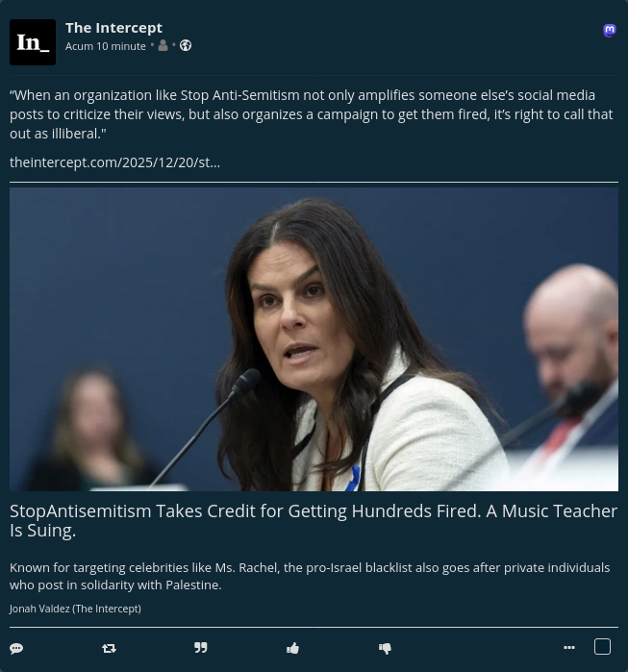Click the quoted post text paragraph
Image resolution: width=628 pixels, height=672 pixels.
[x=312, y=114]
